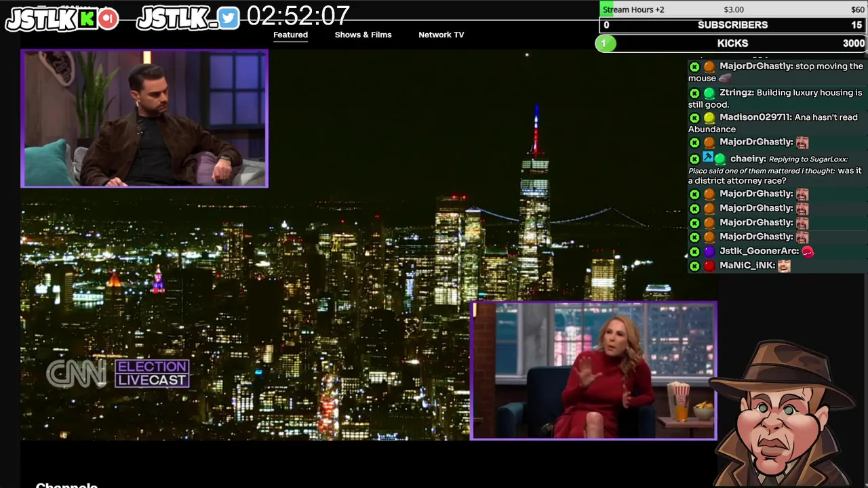Click the $3.00 amount on Stream Hours bar
868x488 pixels.
point(734,9)
